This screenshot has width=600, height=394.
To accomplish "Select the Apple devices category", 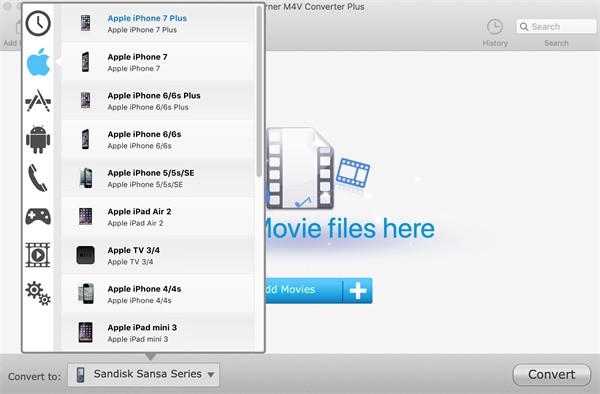I will 38,62.
